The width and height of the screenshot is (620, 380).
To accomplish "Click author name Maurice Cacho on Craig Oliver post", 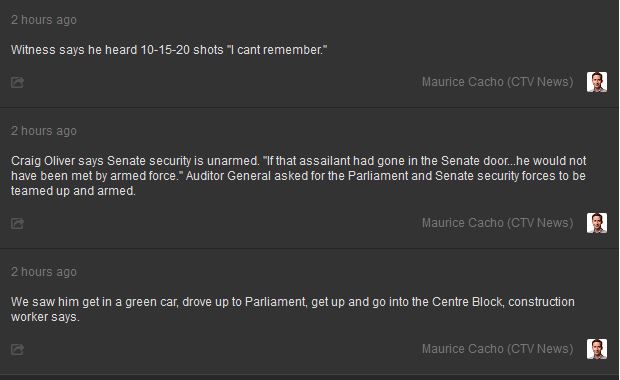I will [497, 223].
